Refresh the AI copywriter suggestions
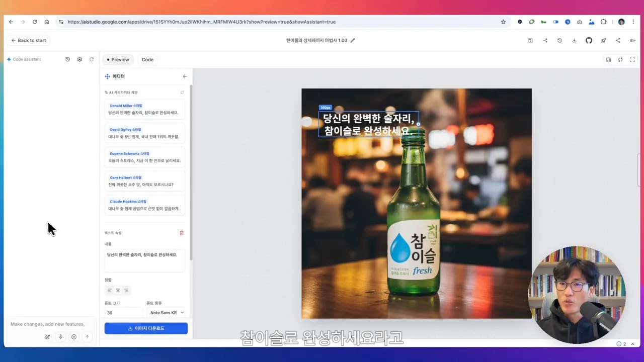The width and height of the screenshot is (644, 362). point(182,93)
